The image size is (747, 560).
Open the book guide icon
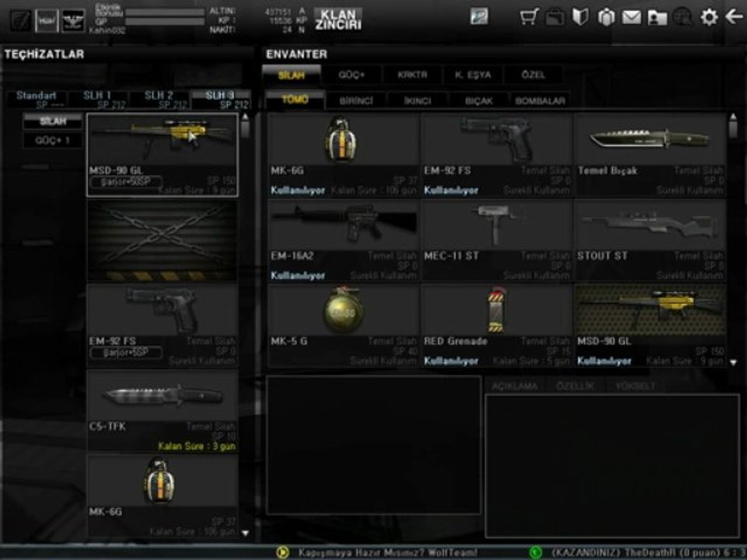click(580, 17)
